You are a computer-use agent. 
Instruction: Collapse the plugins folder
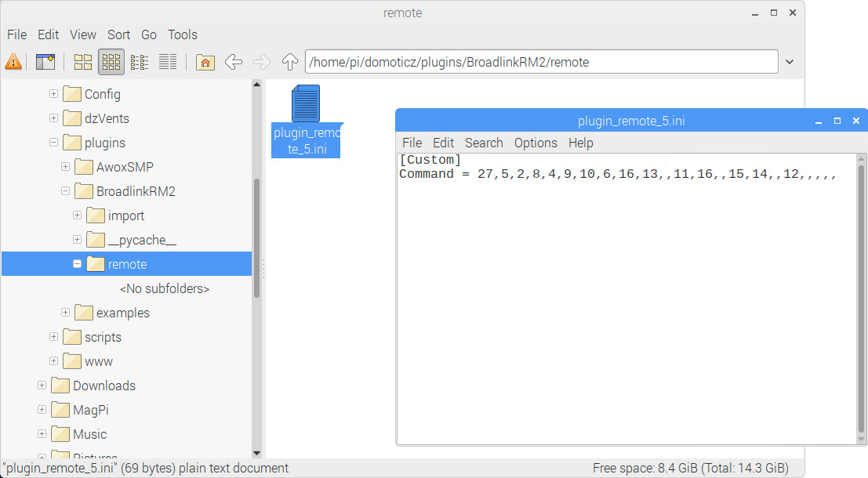tap(53, 142)
